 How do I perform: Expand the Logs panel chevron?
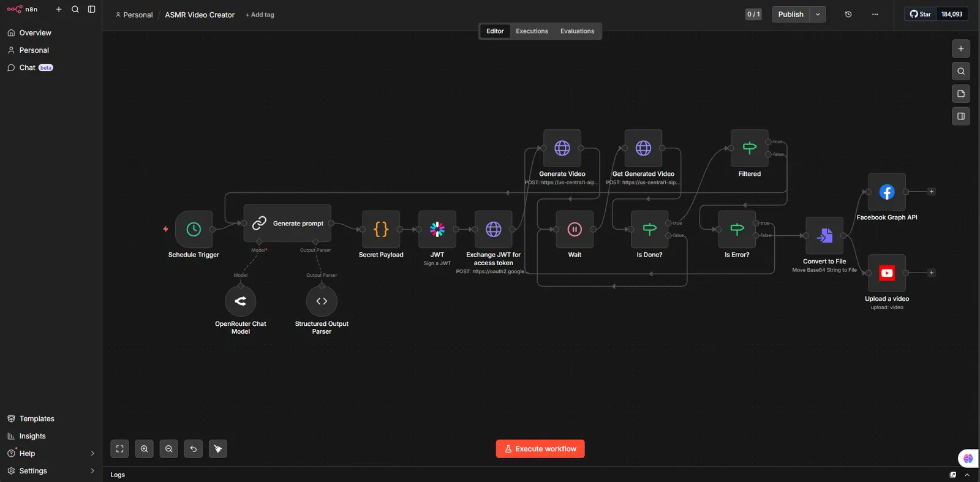tap(967, 475)
